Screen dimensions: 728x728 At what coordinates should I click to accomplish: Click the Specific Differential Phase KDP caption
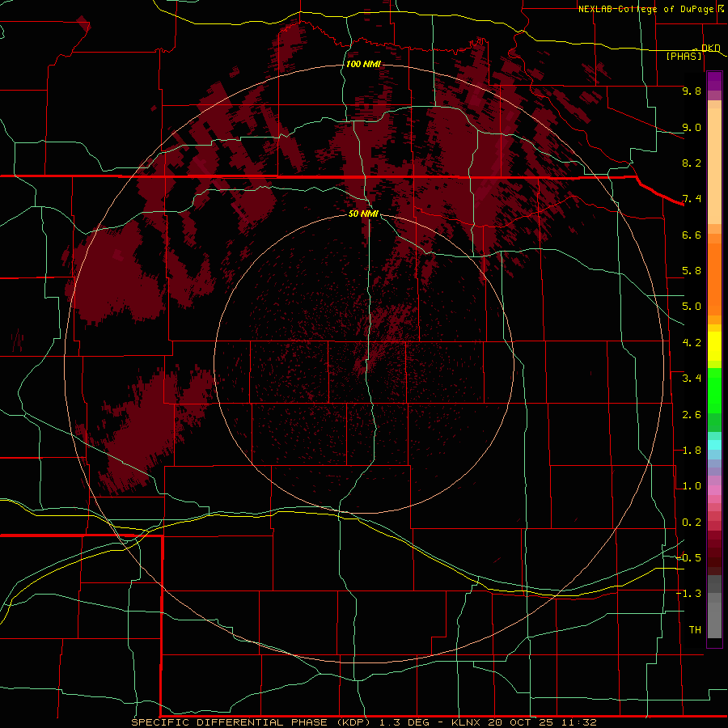251,722
